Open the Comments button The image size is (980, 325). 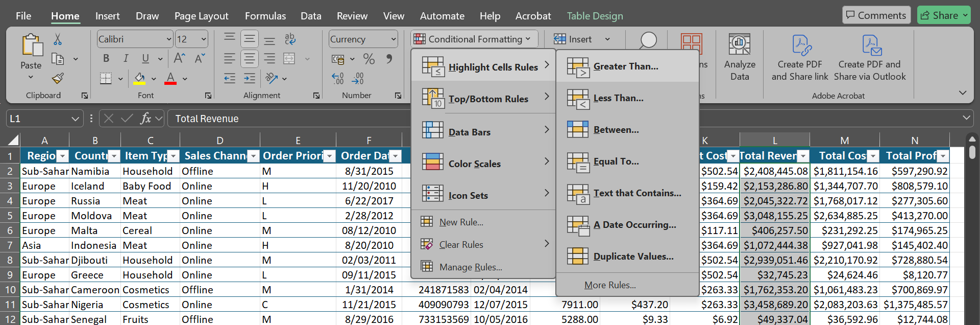click(x=876, y=15)
